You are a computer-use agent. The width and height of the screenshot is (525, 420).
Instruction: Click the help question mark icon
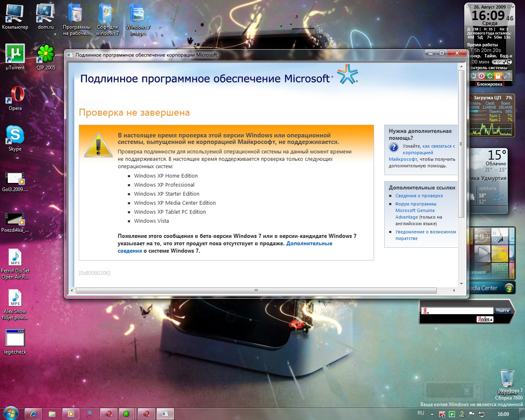tap(394, 148)
